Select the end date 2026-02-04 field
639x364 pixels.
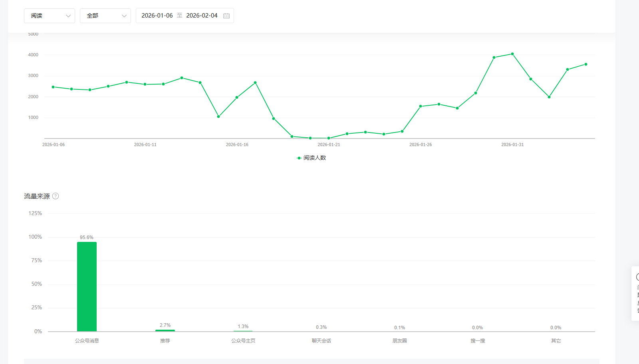tap(202, 16)
